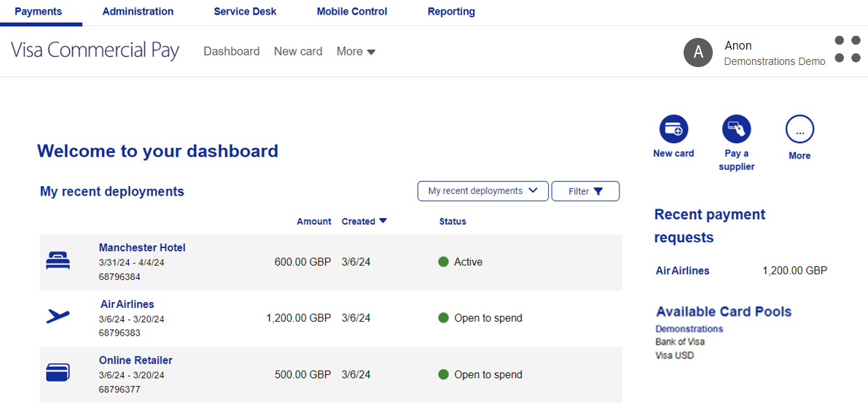Open the Filter button

[586, 191]
